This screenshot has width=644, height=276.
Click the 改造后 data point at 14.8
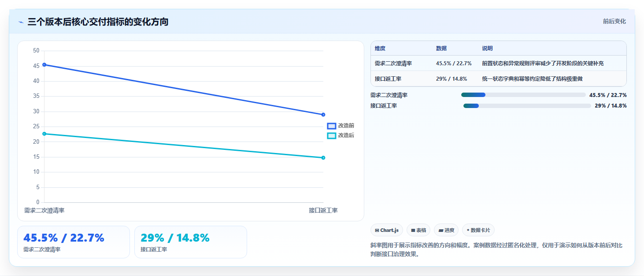coord(323,157)
